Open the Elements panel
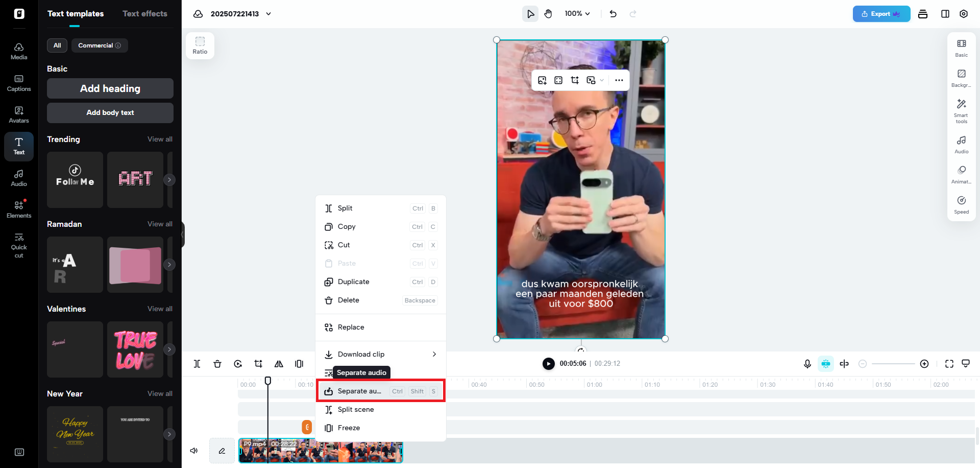The width and height of the screenshot is (980, 468). click(19, 210)
